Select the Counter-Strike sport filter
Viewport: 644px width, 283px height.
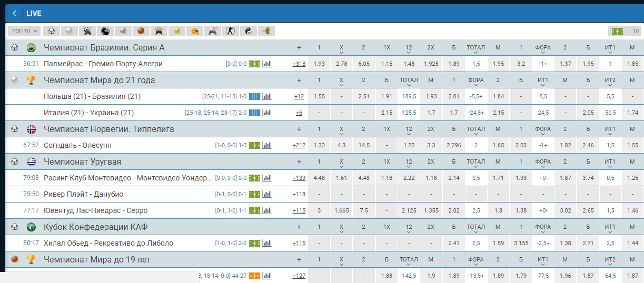[230, 31]
